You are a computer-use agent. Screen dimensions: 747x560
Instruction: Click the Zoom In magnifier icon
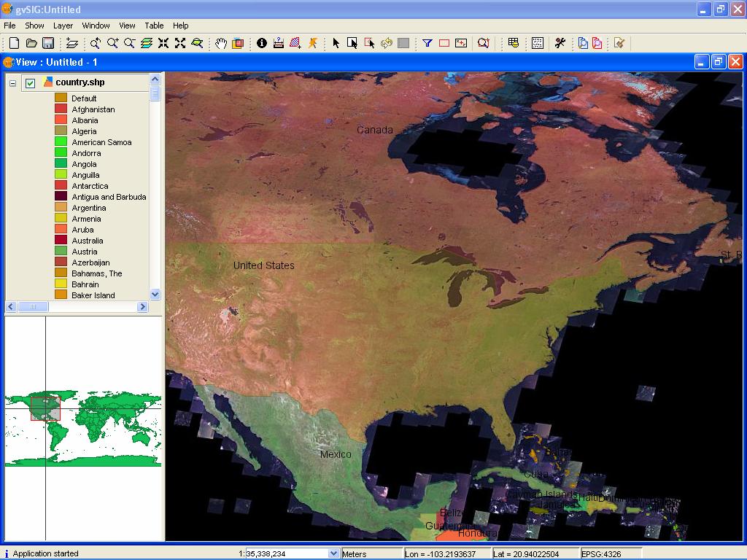[x=112, y=43]
